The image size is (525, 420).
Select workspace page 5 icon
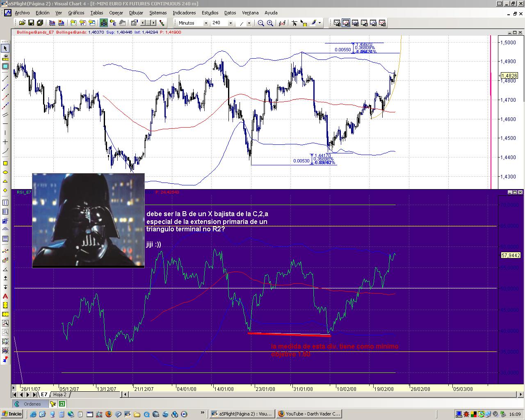click(373, 23)
